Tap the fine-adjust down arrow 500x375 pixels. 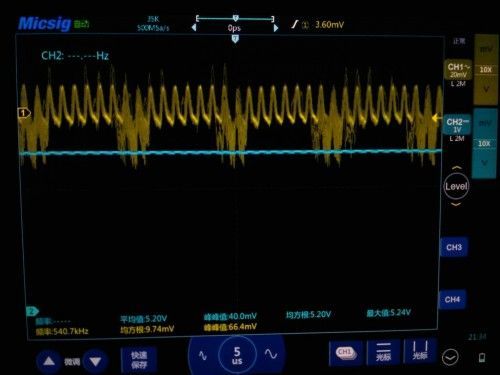pos(95,362)
